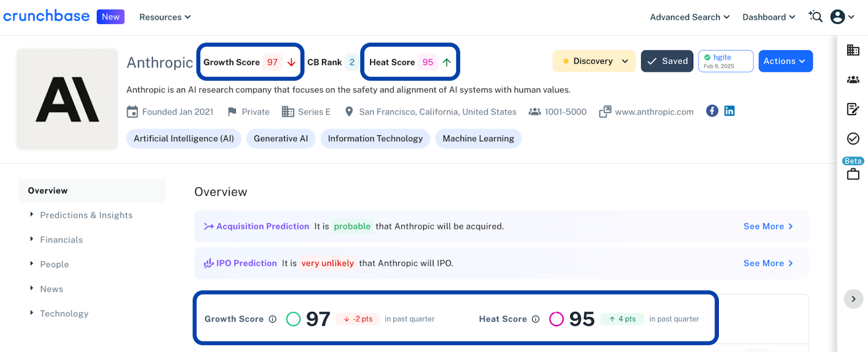The width and height of the screenshot is (868, 352).
Task: Click the -2 pts growth change badge
Action: pos(358,319)
